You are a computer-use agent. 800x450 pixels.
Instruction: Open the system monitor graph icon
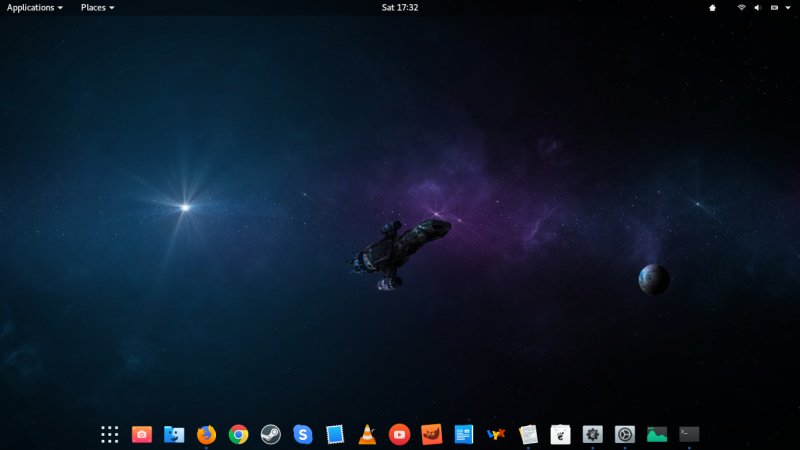(x=657, y=434)
